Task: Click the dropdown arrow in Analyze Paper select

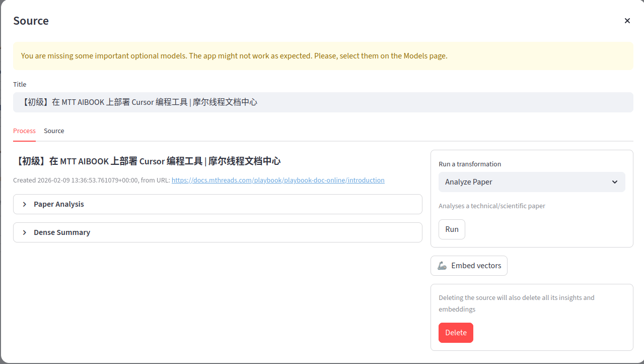Action: (615, 182)
